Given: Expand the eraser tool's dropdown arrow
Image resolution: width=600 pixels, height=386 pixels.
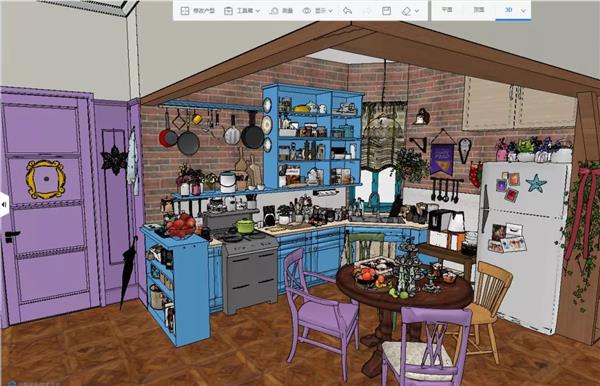Looking at the screenshot, I should [417, 11].
